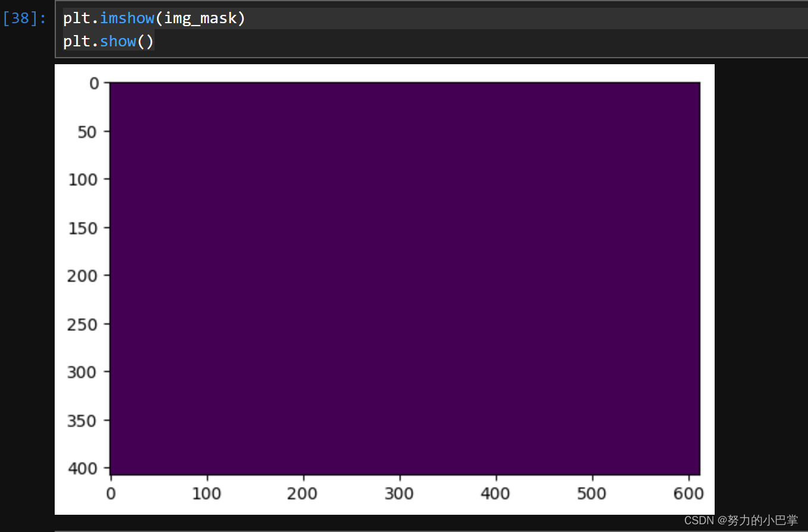The height and width of the screenshot is (532, 808).
Task: Click empty space right of the code text
Action: 476,30
